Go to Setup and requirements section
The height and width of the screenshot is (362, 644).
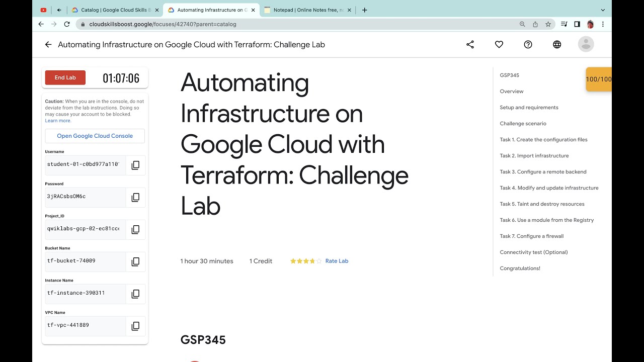529,108
